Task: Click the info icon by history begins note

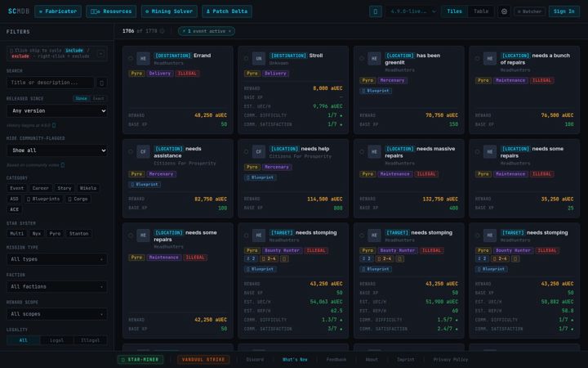Action: (x=54, y=125)
